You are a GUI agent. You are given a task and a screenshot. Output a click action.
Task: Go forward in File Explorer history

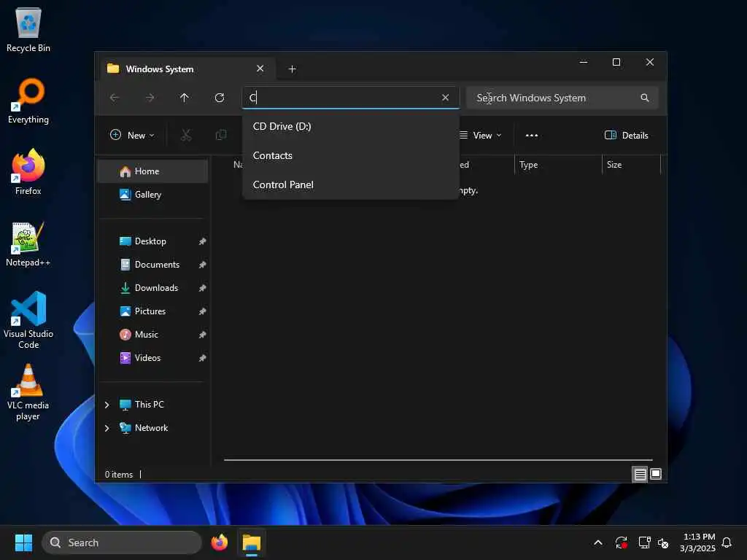[x=150, y=98]
